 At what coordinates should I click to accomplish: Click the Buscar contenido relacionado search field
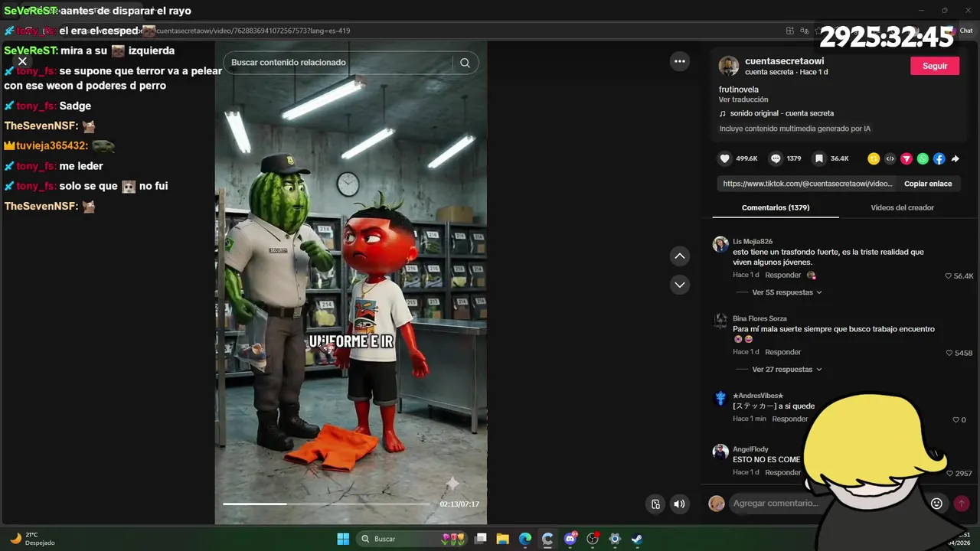[341, 63]
